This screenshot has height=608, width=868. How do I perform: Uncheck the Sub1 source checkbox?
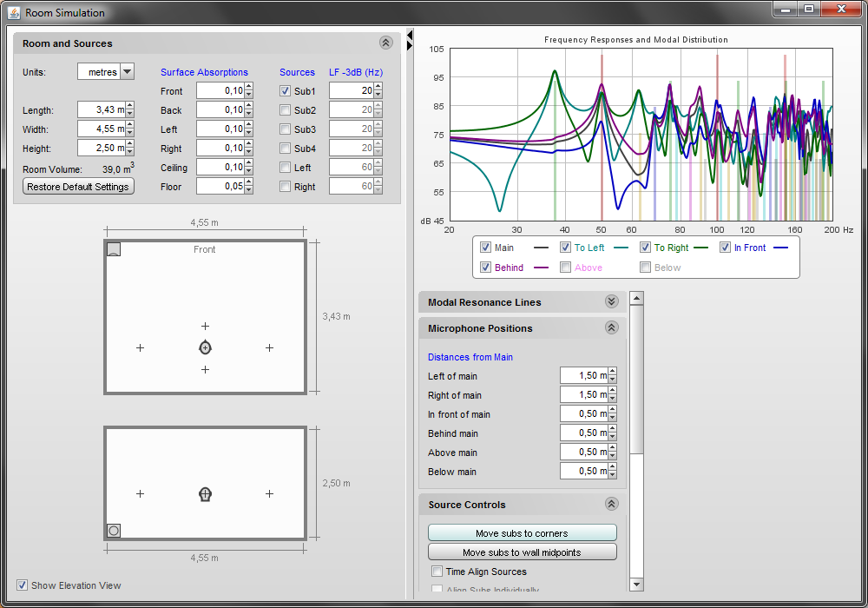(285, 91)
